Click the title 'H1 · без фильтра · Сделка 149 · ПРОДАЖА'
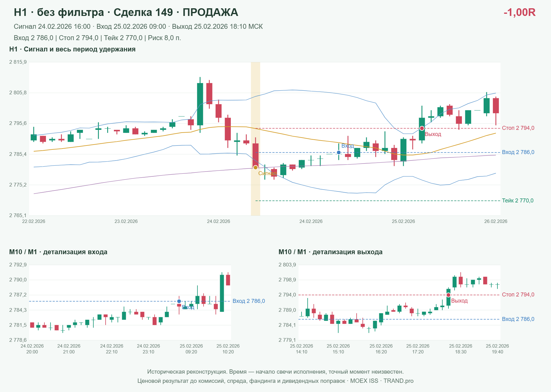 pos(126,12)
